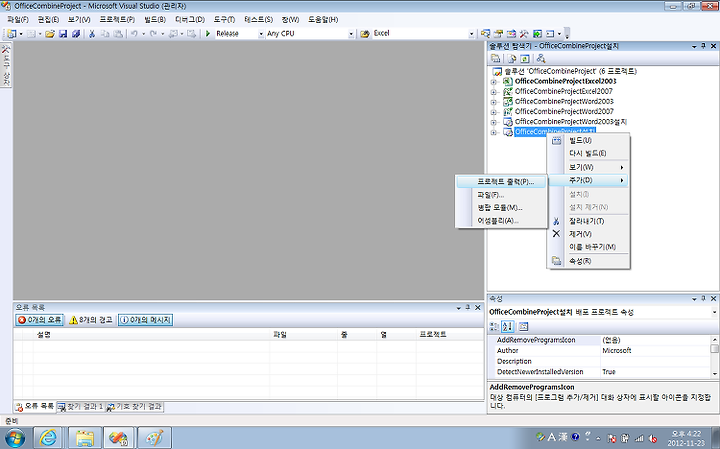Toggle the 0개의 메시지 messages filter
720x449 pixels.
pos(146,320)
